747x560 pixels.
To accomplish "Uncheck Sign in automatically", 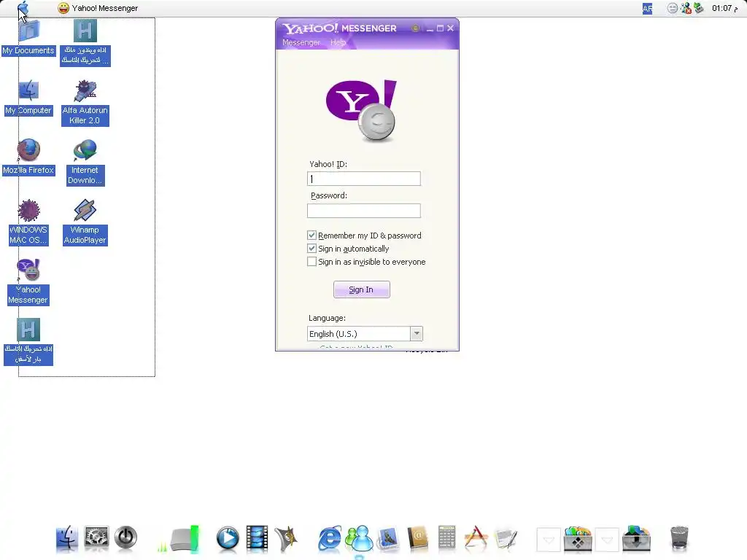I will 311,249.
